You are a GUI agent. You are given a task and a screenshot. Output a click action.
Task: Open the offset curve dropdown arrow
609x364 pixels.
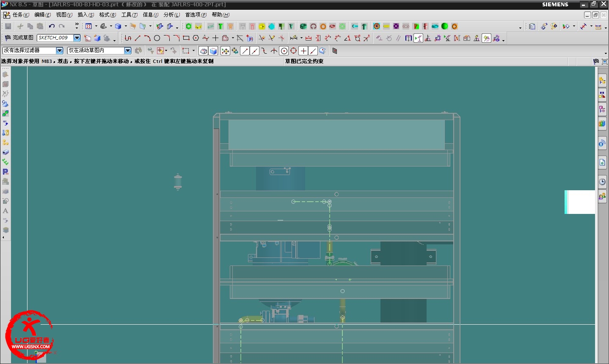pos(233,38)
